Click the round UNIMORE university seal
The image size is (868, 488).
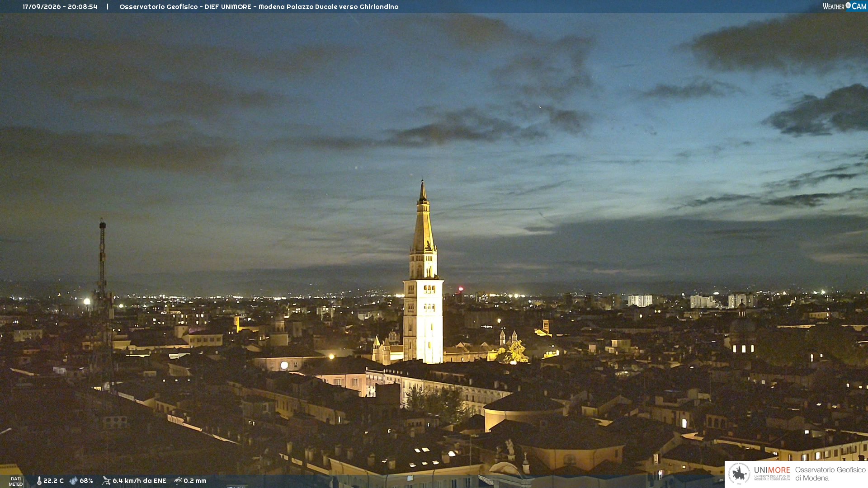pos(739,474)
